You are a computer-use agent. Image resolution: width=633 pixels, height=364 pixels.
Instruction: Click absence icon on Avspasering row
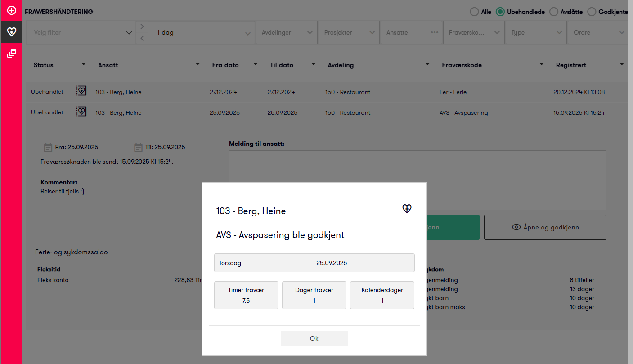(x=81, y=111)
